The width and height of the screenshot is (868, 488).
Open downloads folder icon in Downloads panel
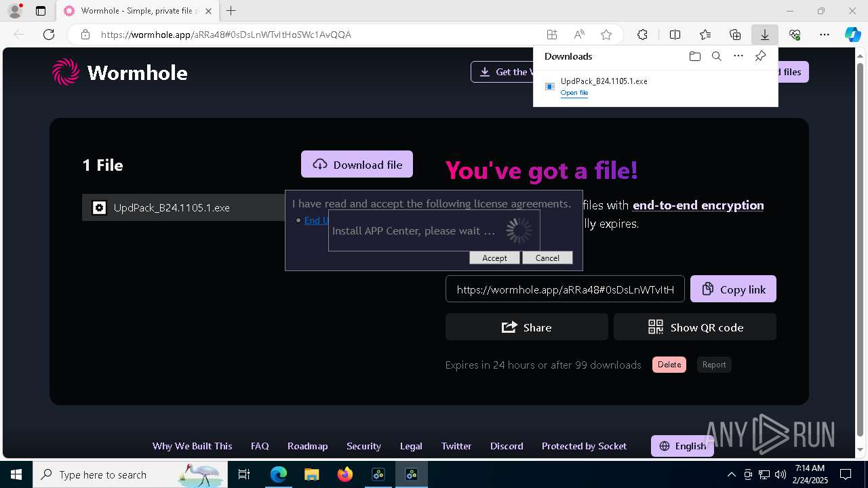point(694,56)
